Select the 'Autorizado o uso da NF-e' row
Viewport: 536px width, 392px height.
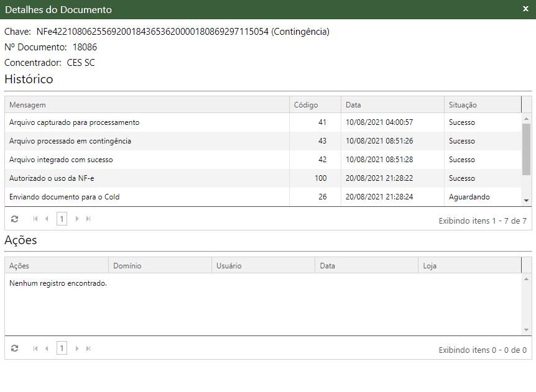[x=52, y=178]
